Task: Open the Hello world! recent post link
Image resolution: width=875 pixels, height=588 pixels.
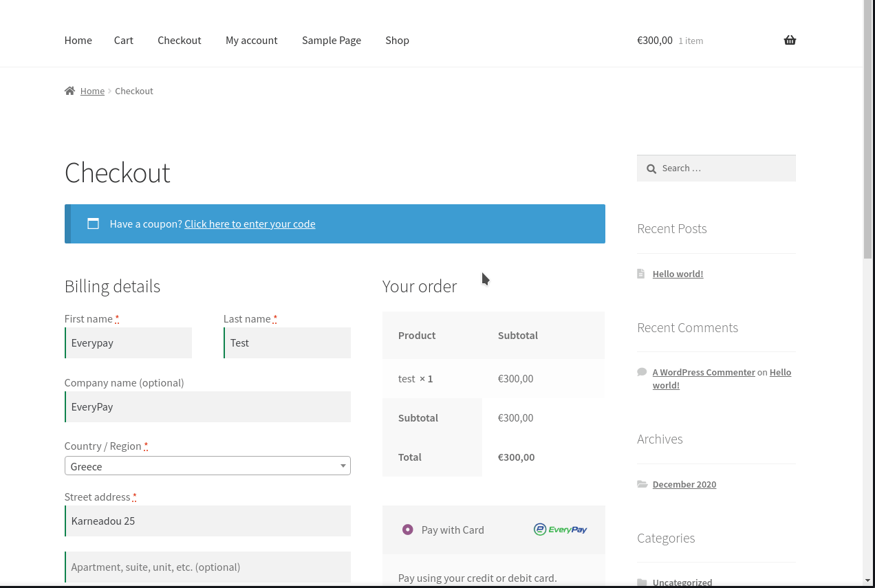Action: [678, 274]
